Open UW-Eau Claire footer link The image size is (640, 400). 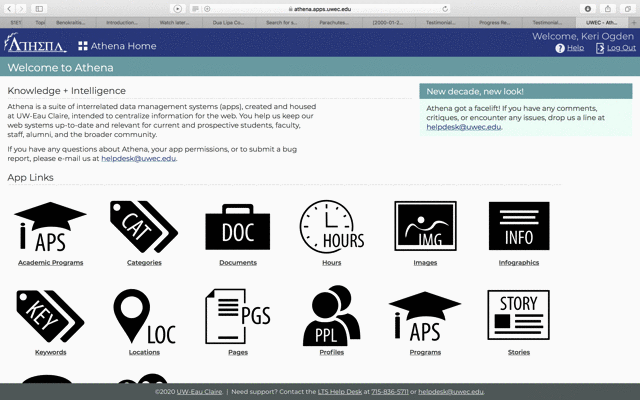199,392
